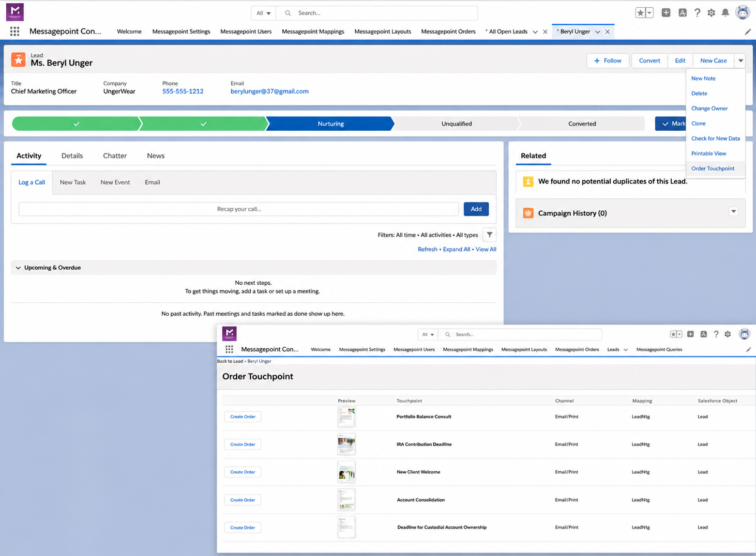Click the Campaign History crown icon
Viewport: 756px width, 556px height.
[x=528, y=213]
